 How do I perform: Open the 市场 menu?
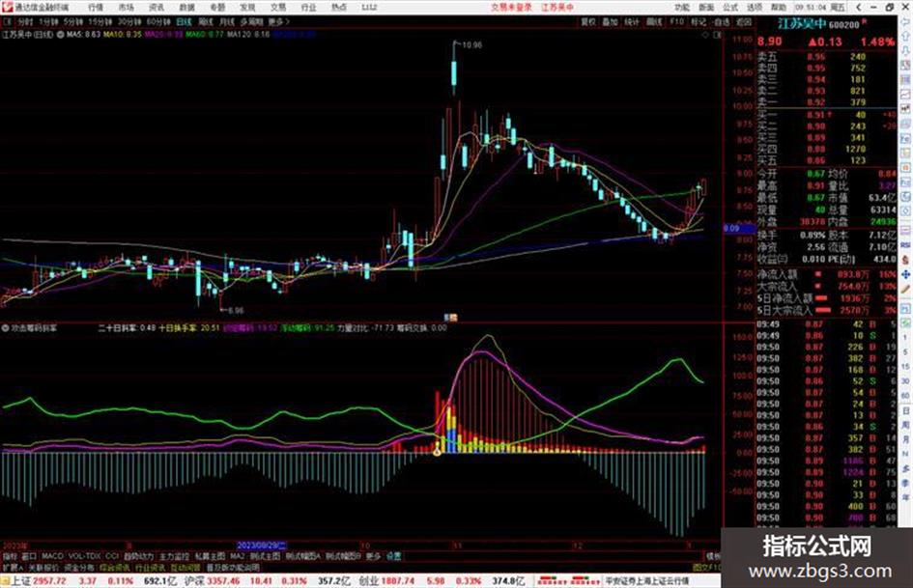(x=126, y=7)
